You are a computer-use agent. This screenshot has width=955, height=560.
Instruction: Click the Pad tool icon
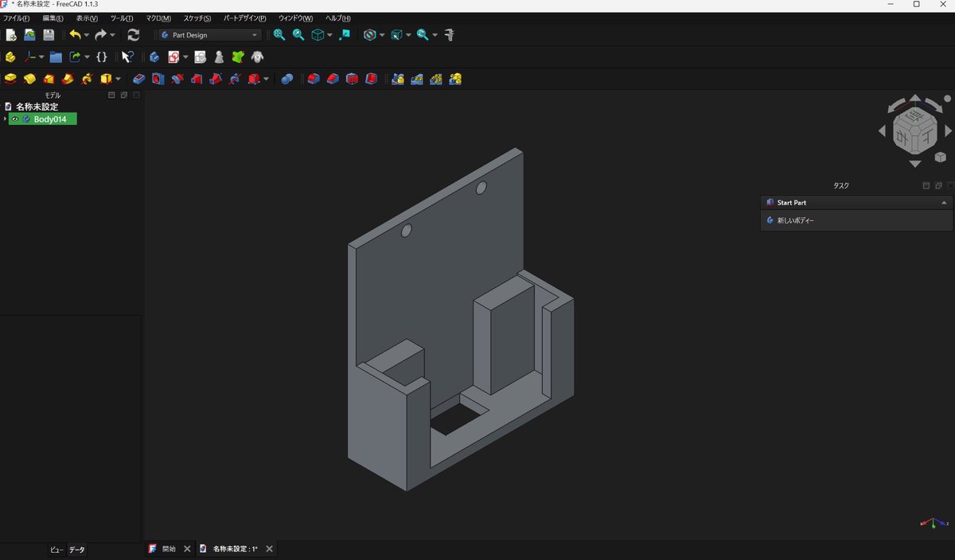(x=10, y=79)
